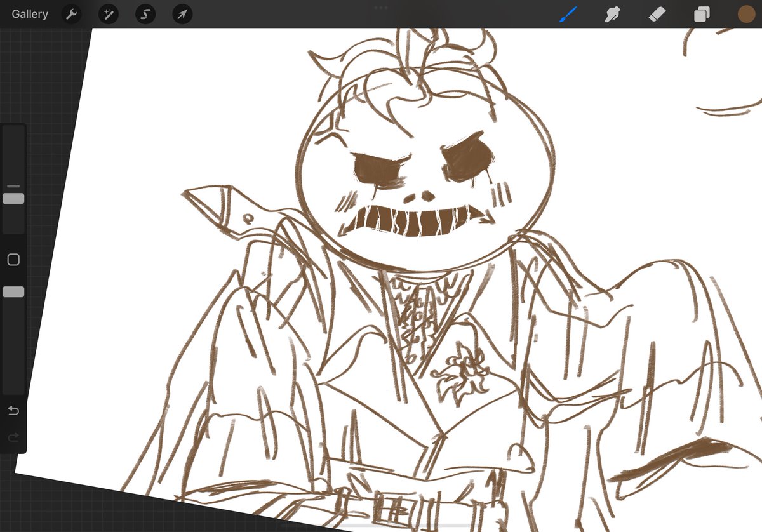
Task: Click the brush opacity slider handle
Action: tap(13, 292)
